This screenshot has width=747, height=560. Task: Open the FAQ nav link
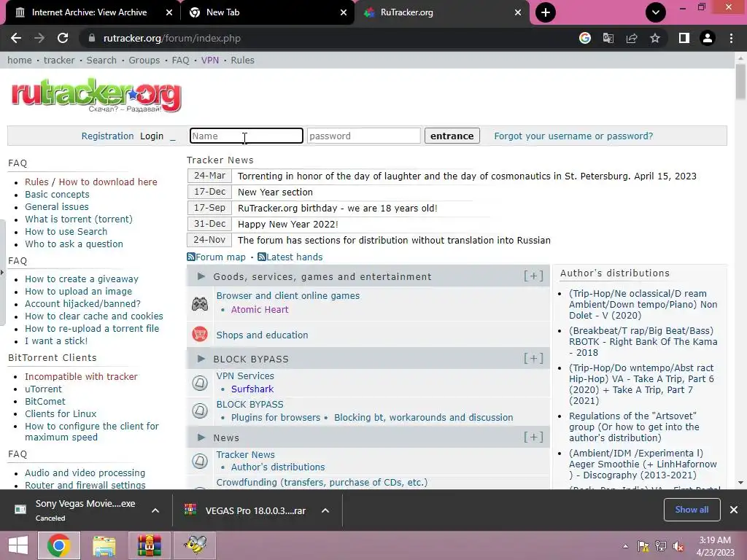coord(180,60)
